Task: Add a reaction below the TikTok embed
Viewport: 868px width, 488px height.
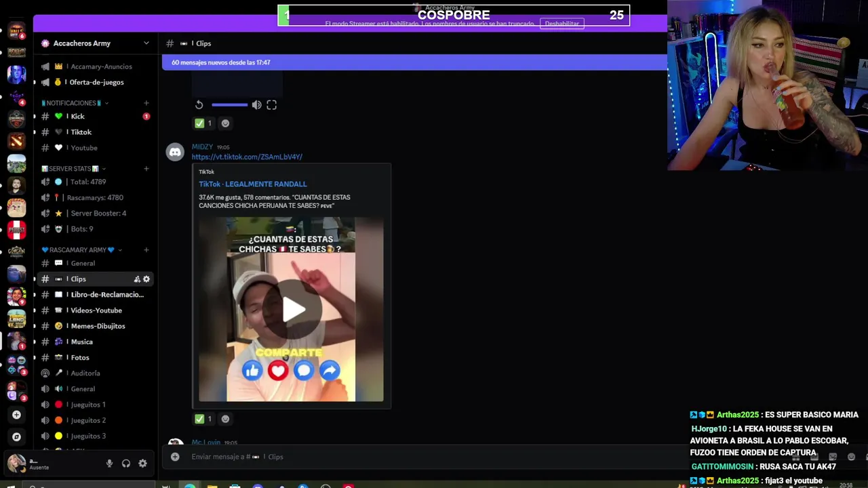Action: click(226, 419)
